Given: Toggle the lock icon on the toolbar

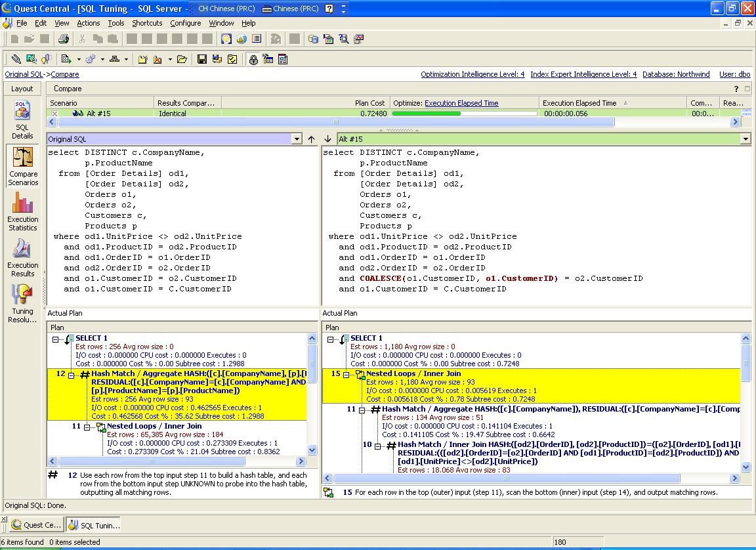Looking at the screenshot, I should click(253, 59).
